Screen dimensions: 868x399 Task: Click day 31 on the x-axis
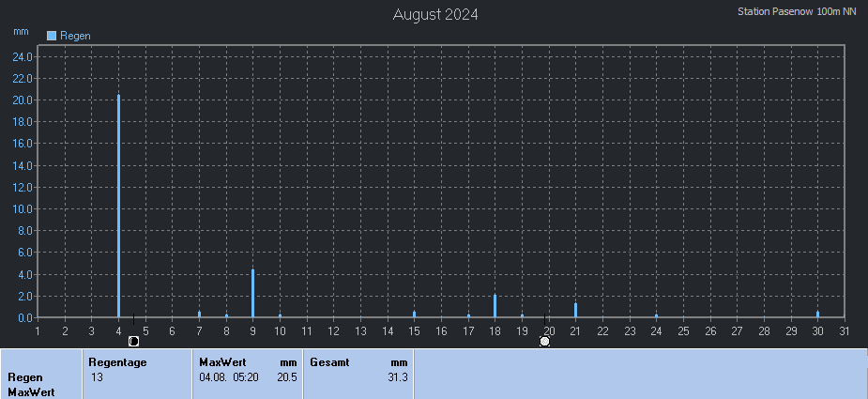pyautogui.click(x=845, y=331)
